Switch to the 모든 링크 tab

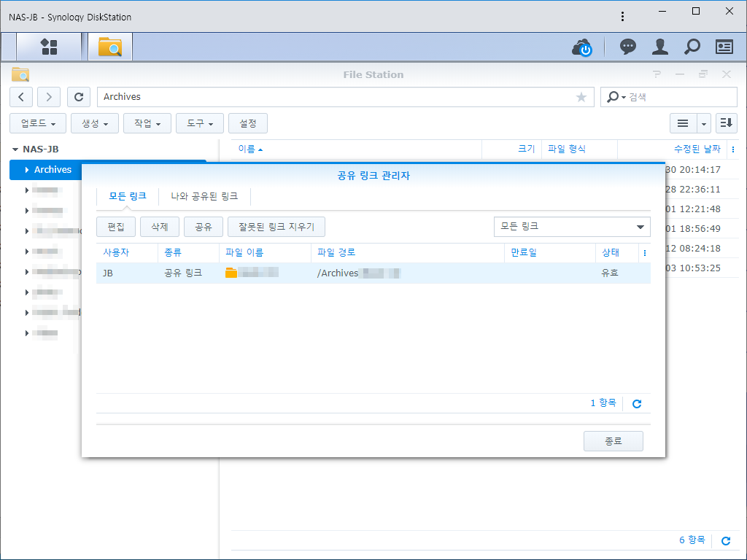(128, 196)
